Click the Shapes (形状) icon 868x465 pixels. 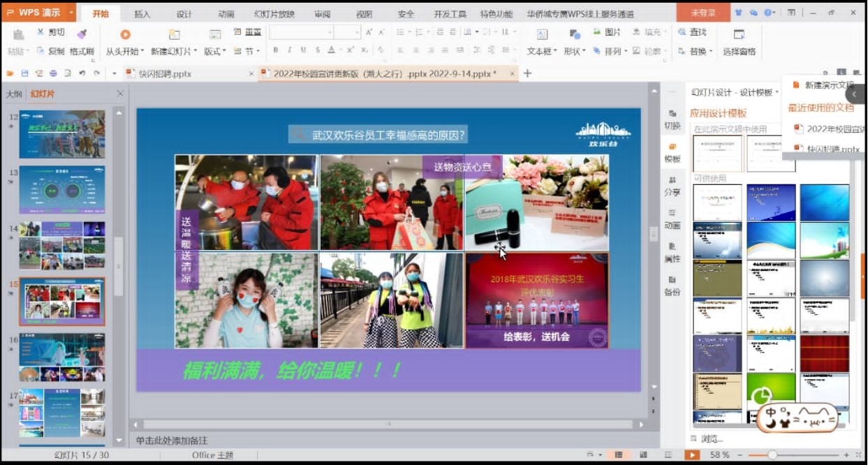point(575,34)
